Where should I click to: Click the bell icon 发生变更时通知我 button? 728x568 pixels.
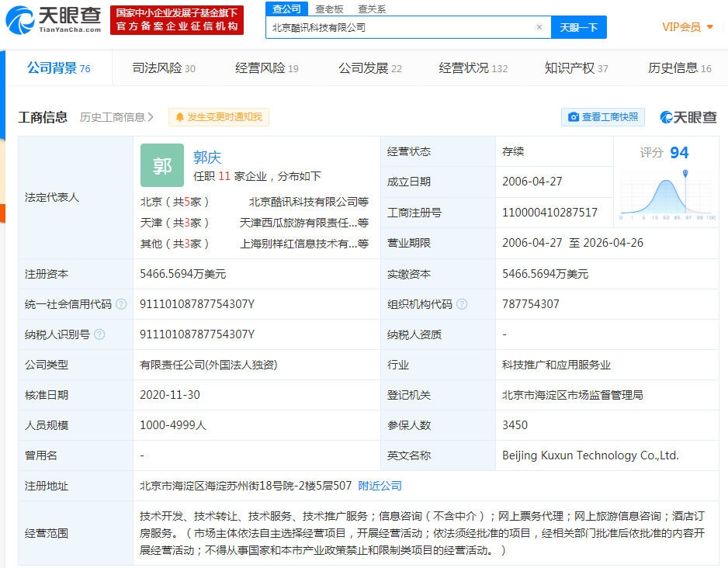tap(219, 117)
